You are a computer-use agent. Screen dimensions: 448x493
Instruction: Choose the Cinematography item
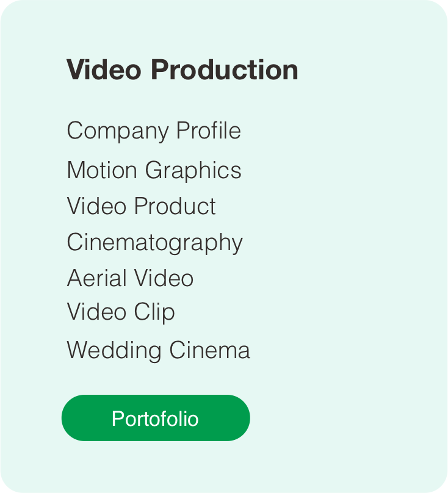tap(154, 242)
